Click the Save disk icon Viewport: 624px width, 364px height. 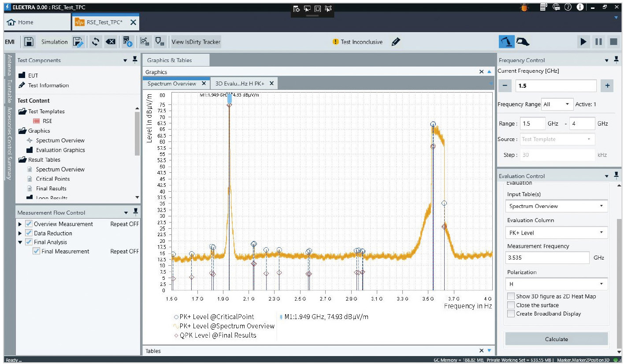[29, 42]
